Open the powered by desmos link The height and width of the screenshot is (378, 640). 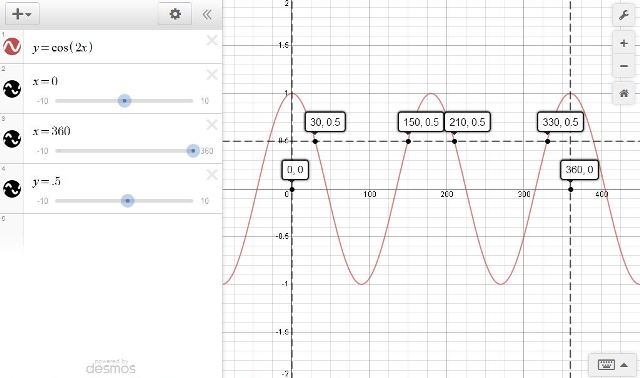tap(111, 367)
